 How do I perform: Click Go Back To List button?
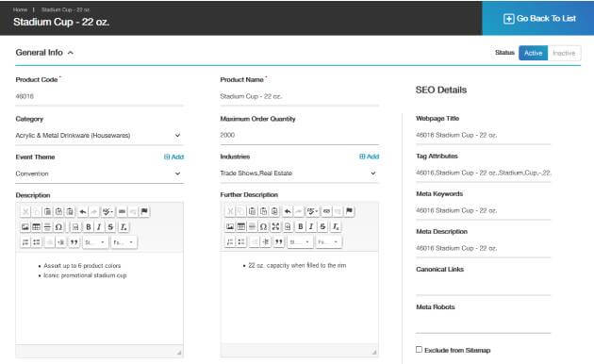pyautogui.click(x=539, y=19)
